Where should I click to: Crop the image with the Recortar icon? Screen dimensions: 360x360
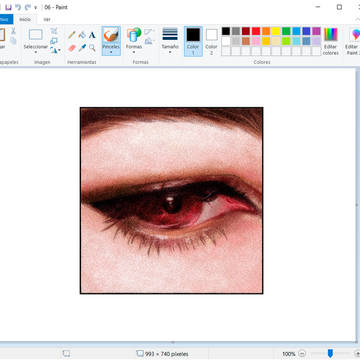click(x=54, y=31)
